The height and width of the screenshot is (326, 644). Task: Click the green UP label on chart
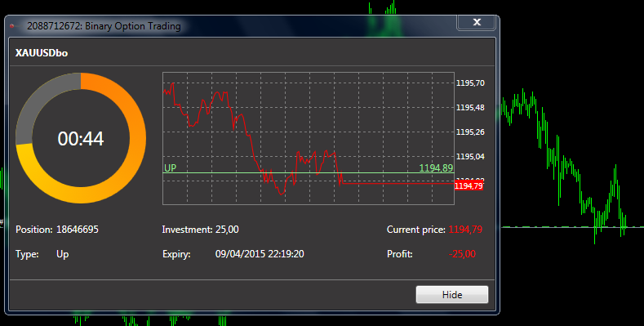click(x=170, y=167)
